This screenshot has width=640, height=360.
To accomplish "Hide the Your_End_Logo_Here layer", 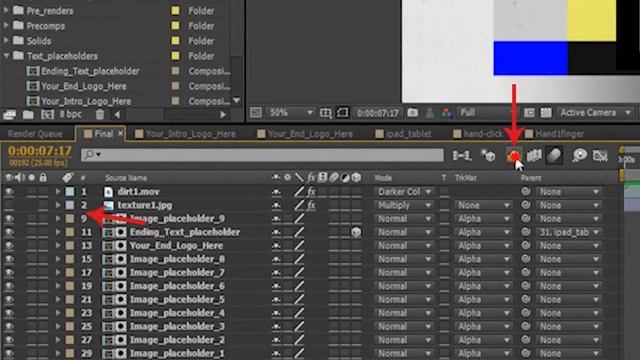I will pyautogui.click(x=9, y=246).
